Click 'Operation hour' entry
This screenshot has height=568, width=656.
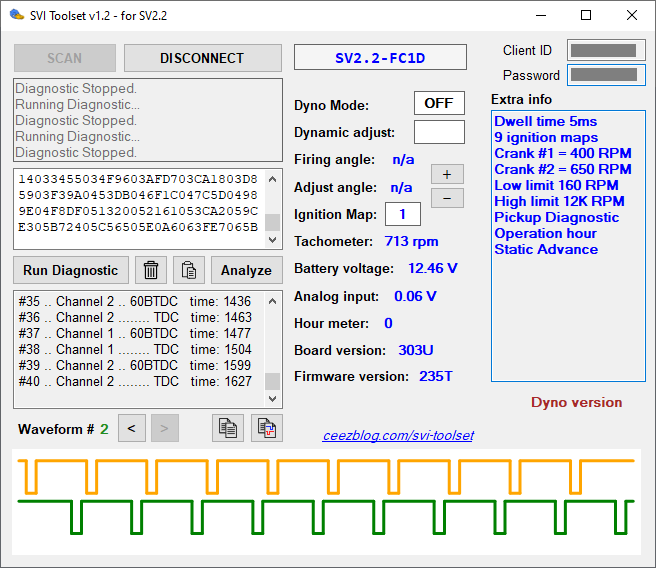pos(545,233)
